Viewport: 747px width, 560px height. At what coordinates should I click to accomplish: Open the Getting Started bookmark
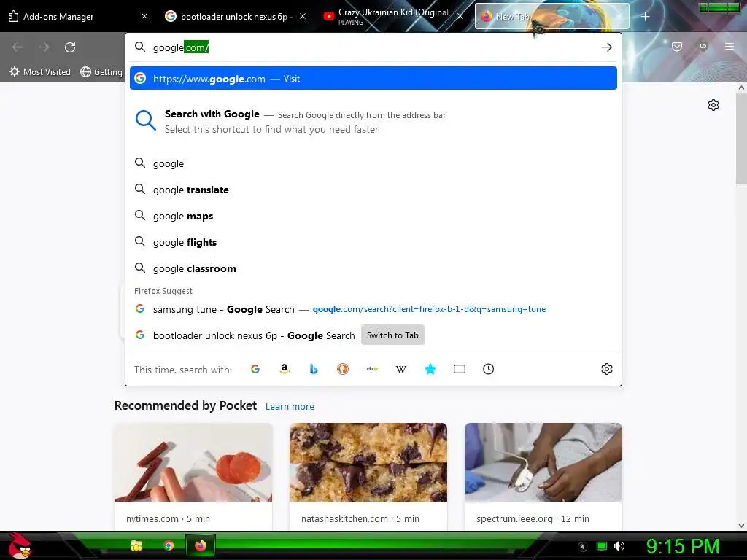(x=101, y=72)
